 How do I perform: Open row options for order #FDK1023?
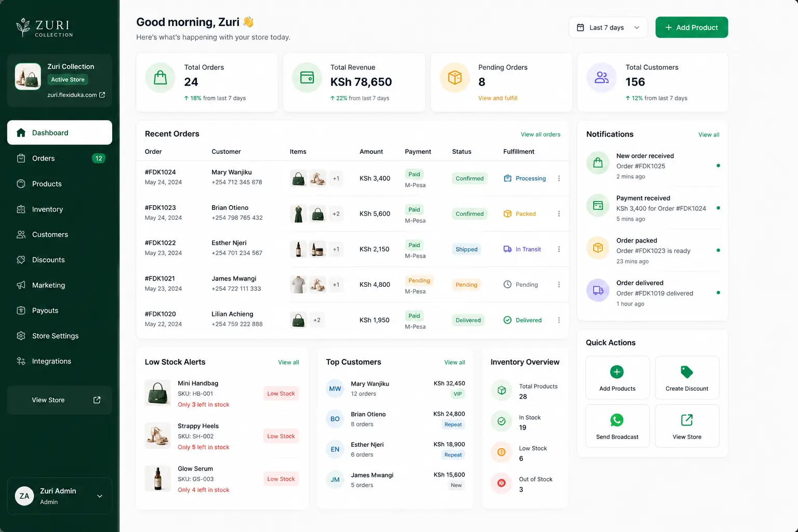559,214
